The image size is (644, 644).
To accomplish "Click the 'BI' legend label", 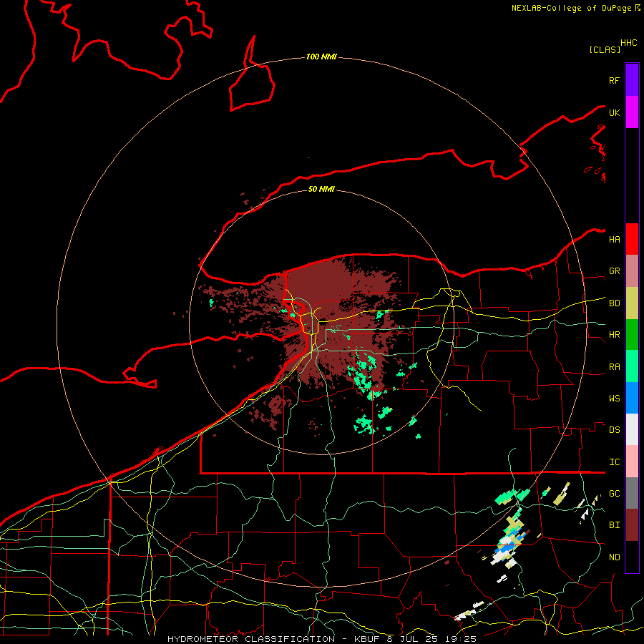I will coord(615,525).
